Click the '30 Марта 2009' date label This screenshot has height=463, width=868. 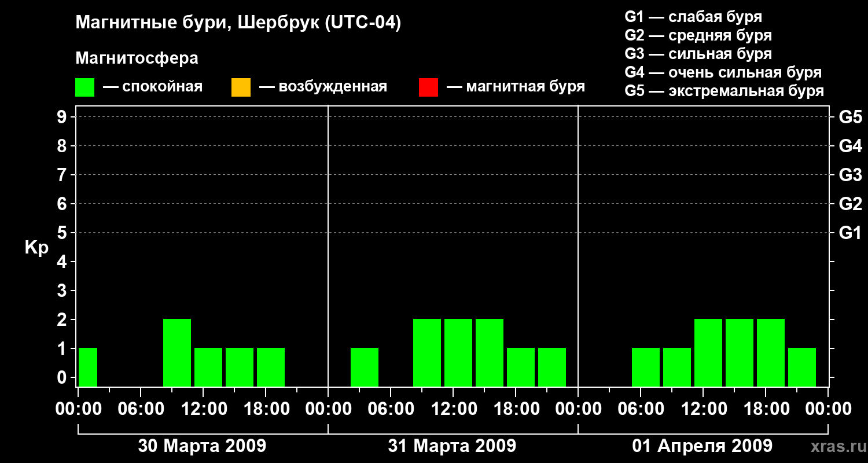pyautogui.click(x=202, y=446)
